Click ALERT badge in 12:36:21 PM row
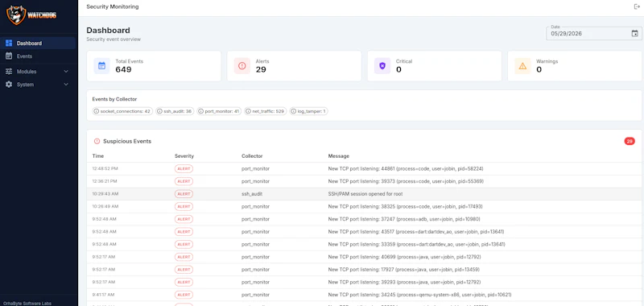The image size is (644, 306). pos(184,181)
